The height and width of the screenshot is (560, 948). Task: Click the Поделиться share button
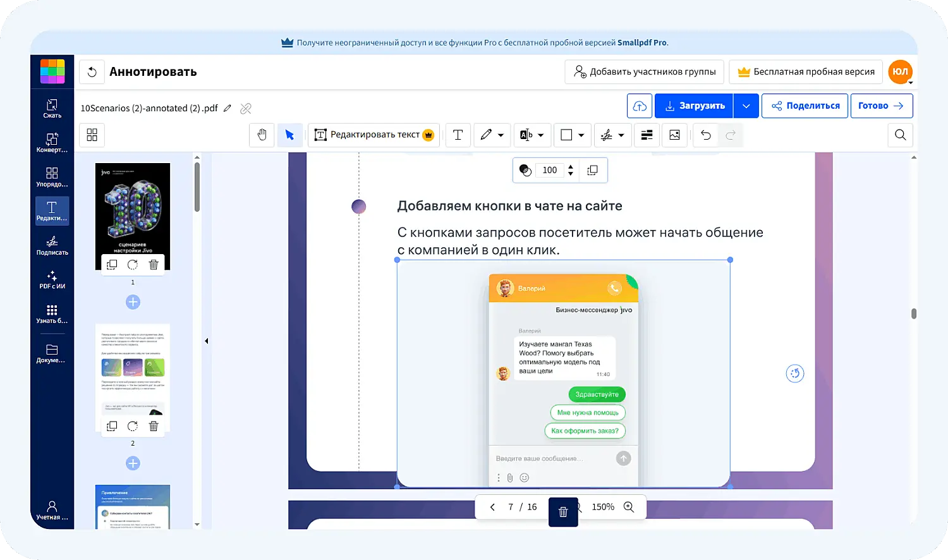point(805,106)
